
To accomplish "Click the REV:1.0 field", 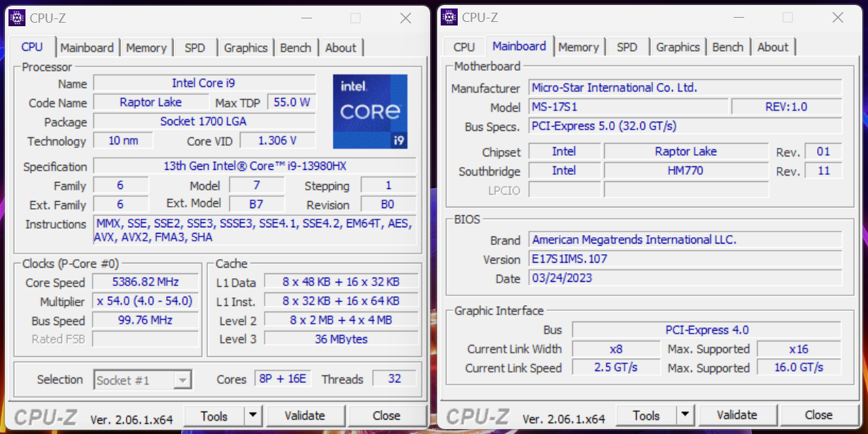I will [x=787, y=107].
